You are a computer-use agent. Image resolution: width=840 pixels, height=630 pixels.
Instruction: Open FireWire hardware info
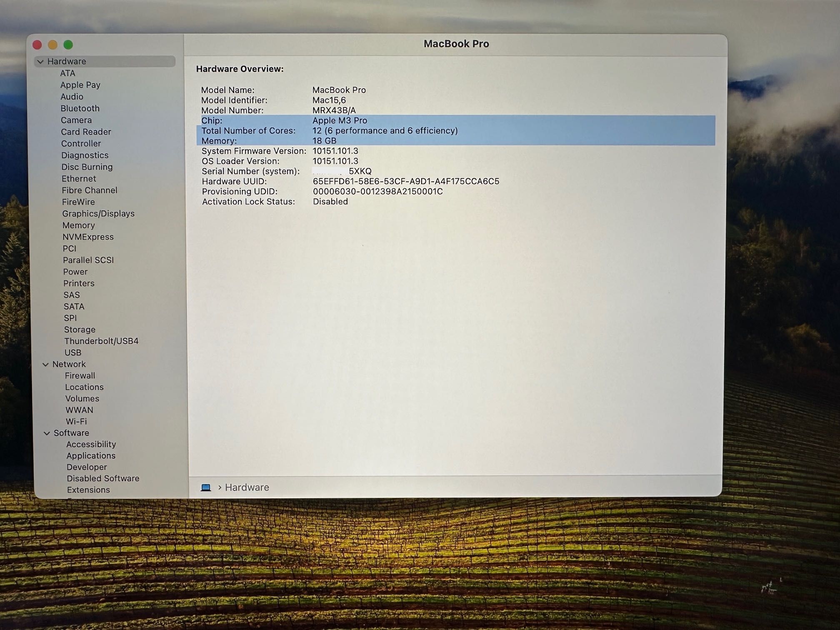[x=78, y=202]
